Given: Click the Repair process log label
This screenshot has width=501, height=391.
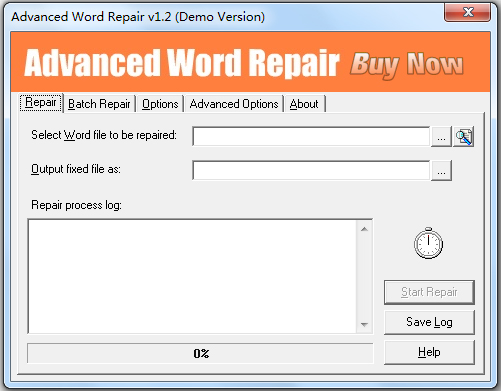Looking at the screenshot, I should (x=76, y=205).
